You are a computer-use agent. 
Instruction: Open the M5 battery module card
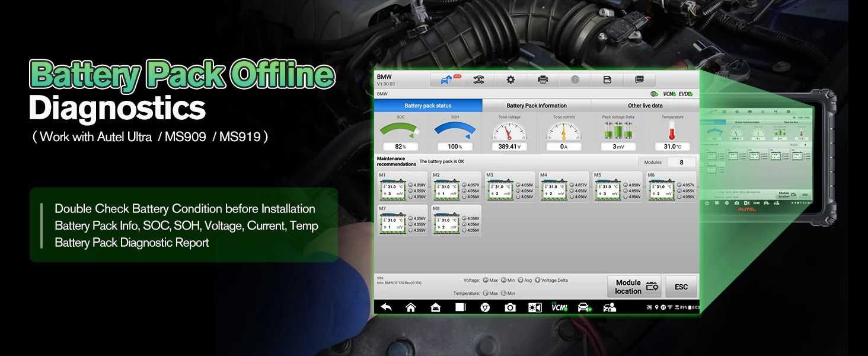coord(618,187)
